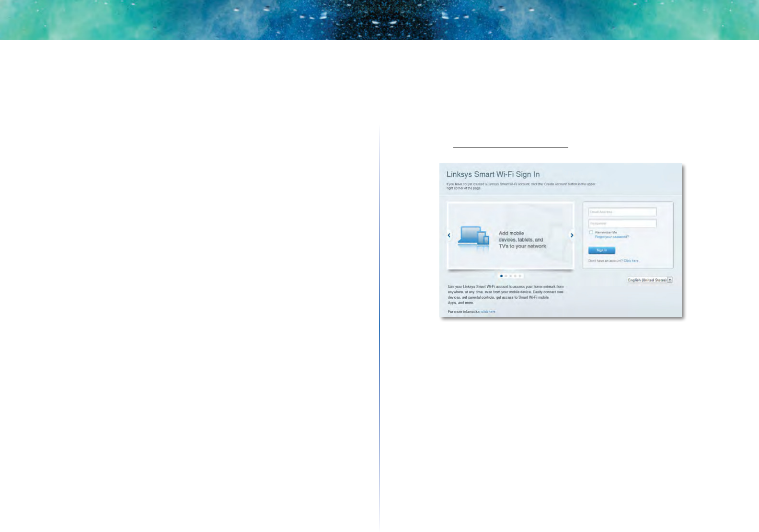Enable the Remember Me checkbox
Image resolution: width=759 pixels, height=532 pixels.
(591, 232)
